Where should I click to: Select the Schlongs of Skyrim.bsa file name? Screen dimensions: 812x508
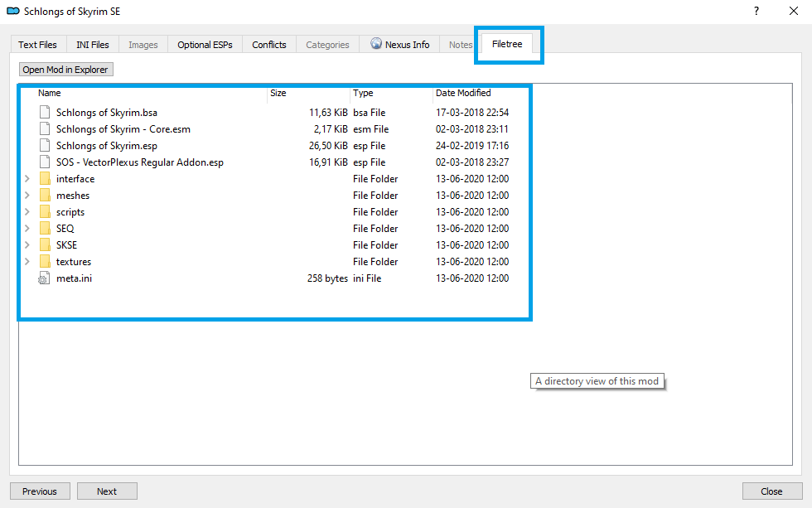point(107,113)
